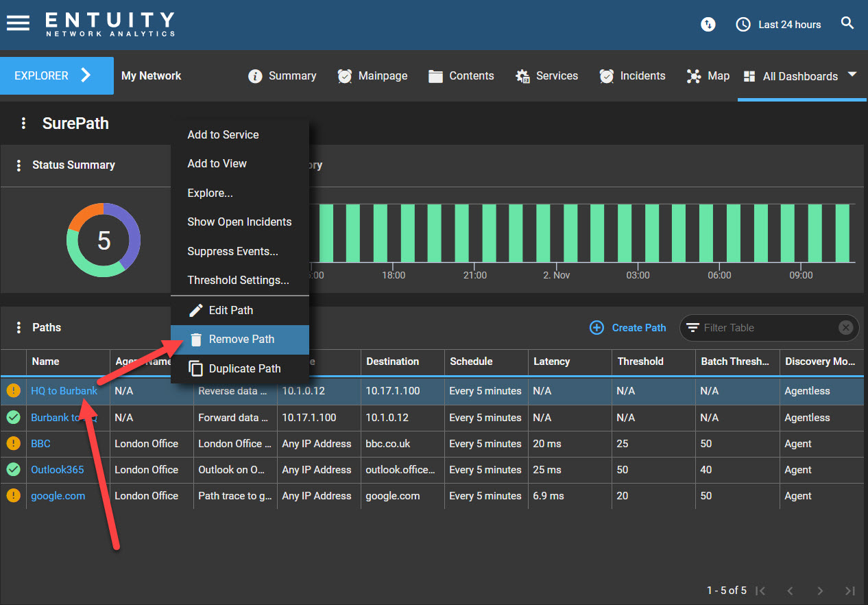Sort by the Threshold column header
This screenshot has width=868, height=605.
click(653, 361)
